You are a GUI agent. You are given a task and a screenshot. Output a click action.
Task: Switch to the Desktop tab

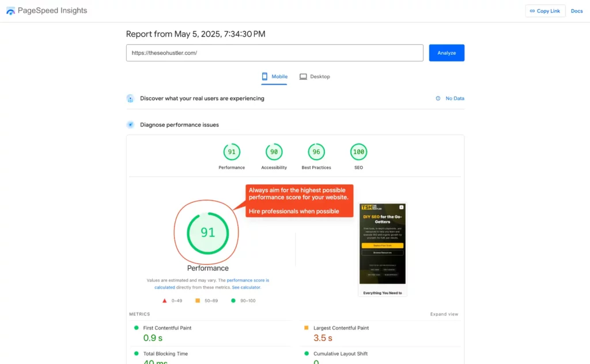tap(315, 77)
